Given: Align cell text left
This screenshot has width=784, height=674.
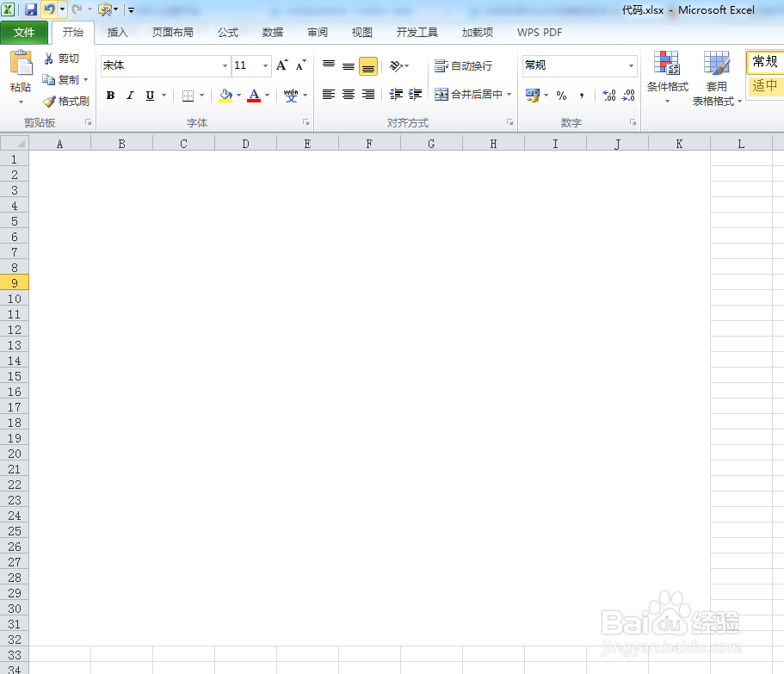Looking at the screenshot, I should coord(329,95).
